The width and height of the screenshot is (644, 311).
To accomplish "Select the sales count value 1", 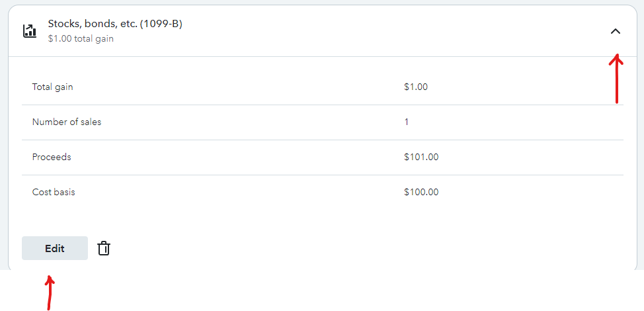I will 407,122.
